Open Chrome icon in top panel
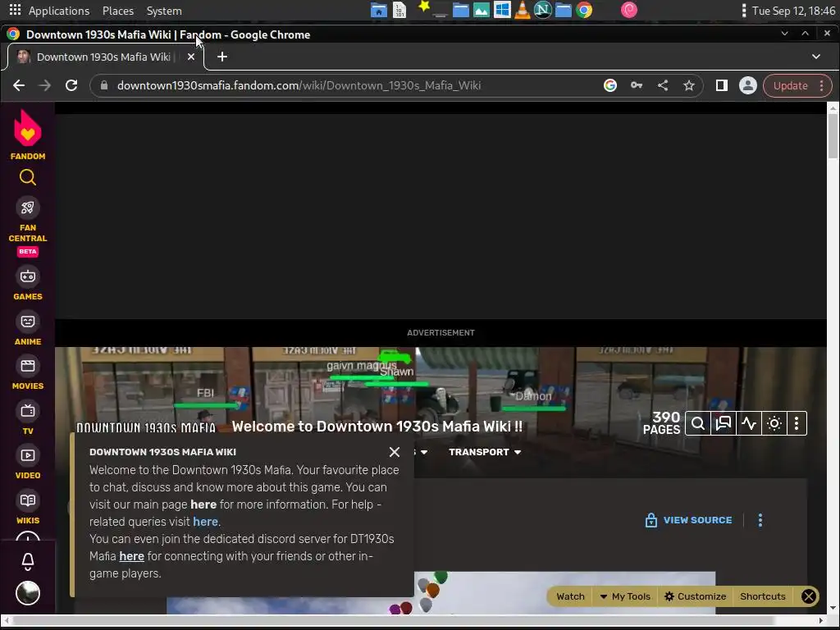 [584, 10]
